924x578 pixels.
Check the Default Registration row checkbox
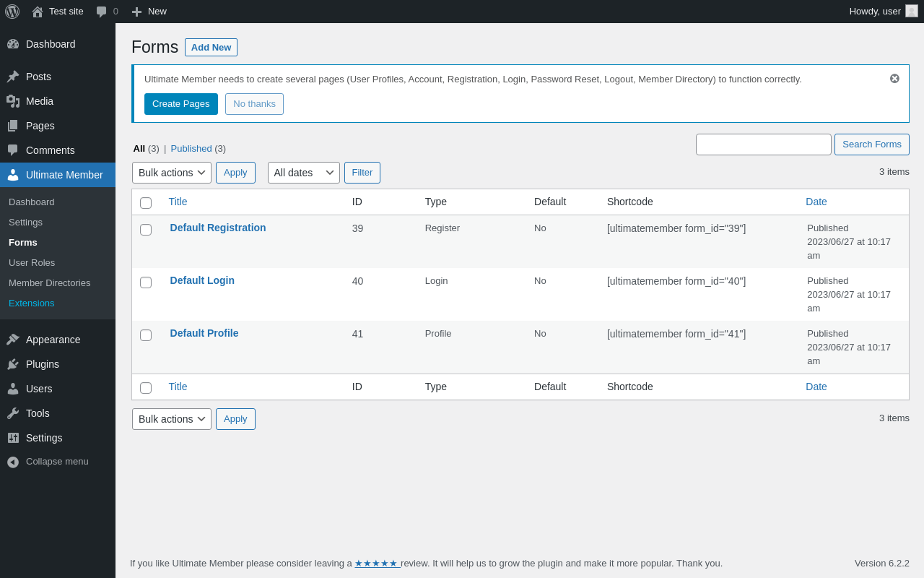(146, 230)
